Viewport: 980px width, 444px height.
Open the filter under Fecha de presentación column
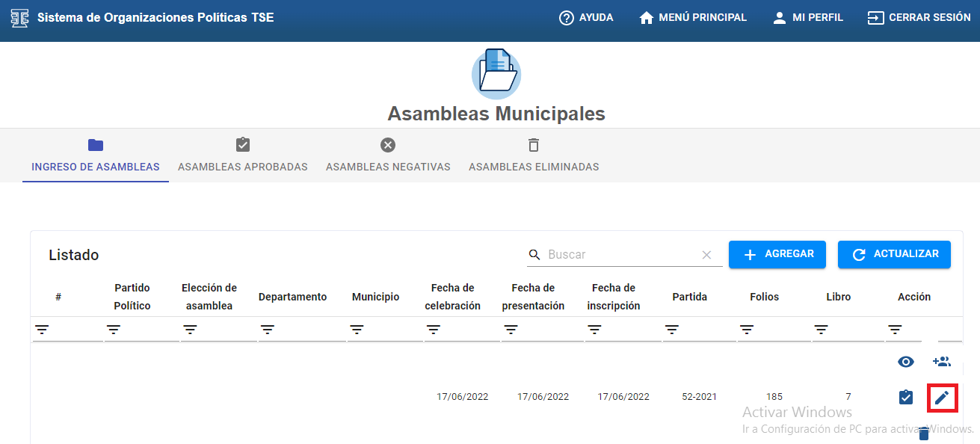coord(511,330)
